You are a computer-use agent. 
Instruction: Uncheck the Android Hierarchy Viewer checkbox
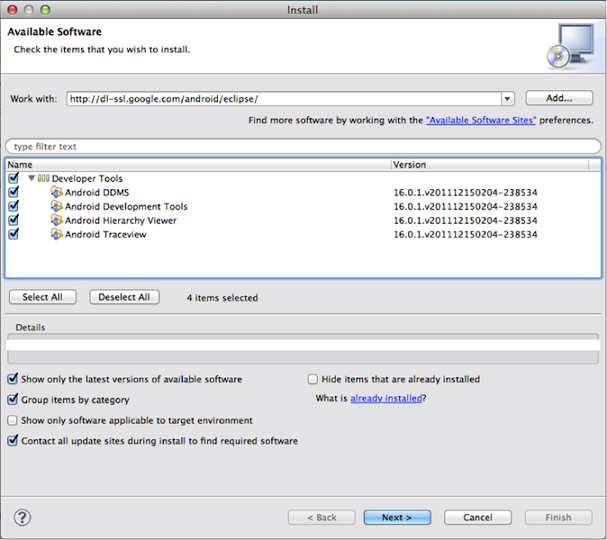coord(13,220)
